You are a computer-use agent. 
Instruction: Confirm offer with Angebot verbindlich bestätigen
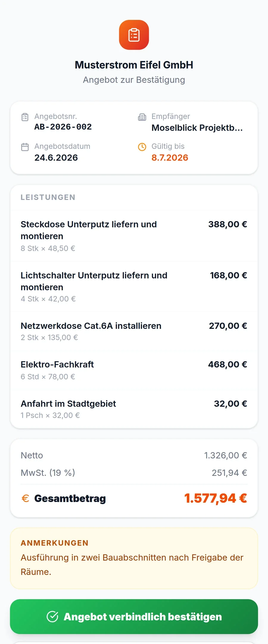[x=134, y=617]
